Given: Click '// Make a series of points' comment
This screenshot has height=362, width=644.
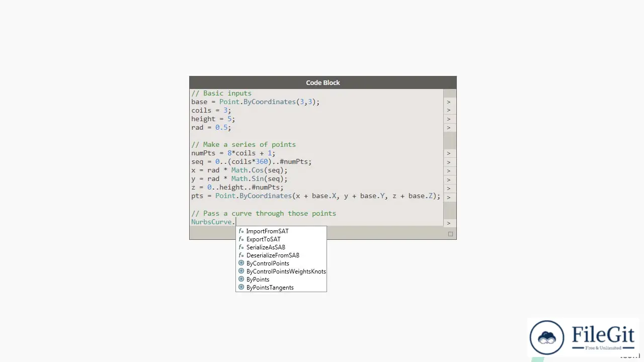Looking at the screenshot, I should (x=244, y=144).
